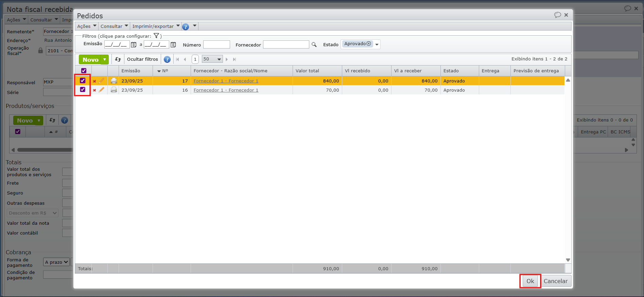Click the Pedidos grid scroll-down arrow

tap(568, 260)
